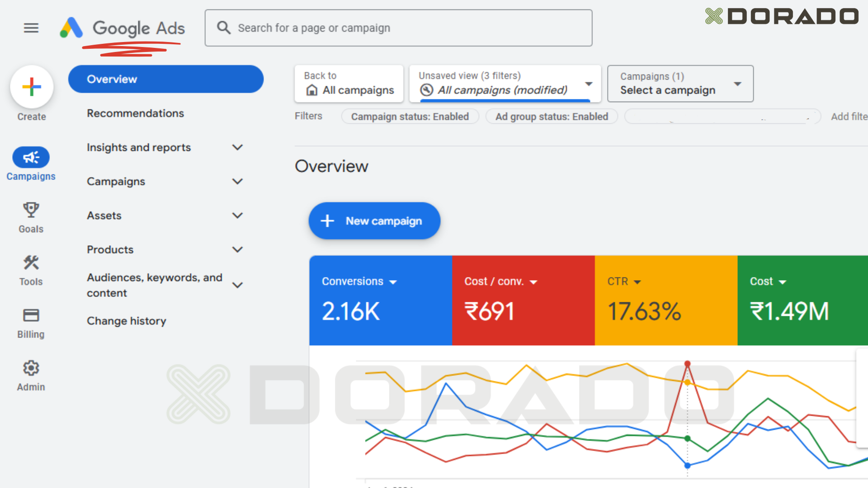
Task: Toggle the Campaign status: Enabled filter chip
Action: (410, 116)
